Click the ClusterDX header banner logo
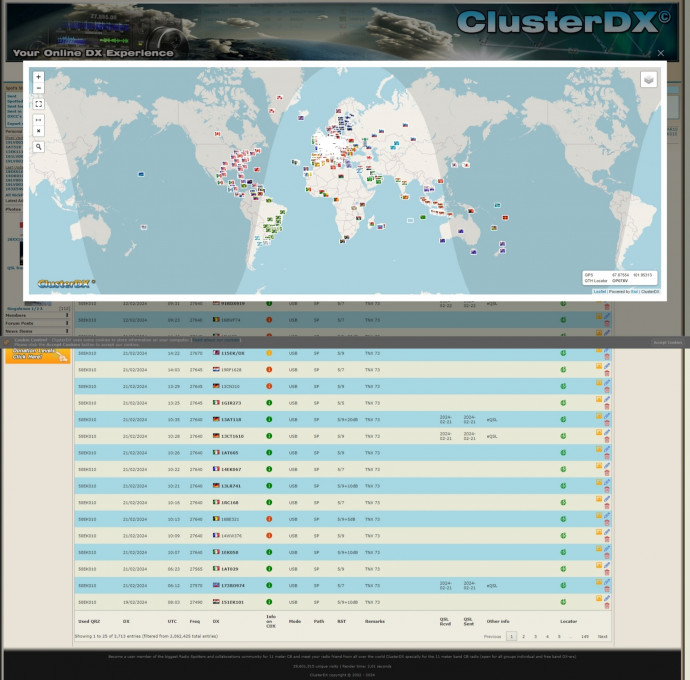 tap(563, 22)
